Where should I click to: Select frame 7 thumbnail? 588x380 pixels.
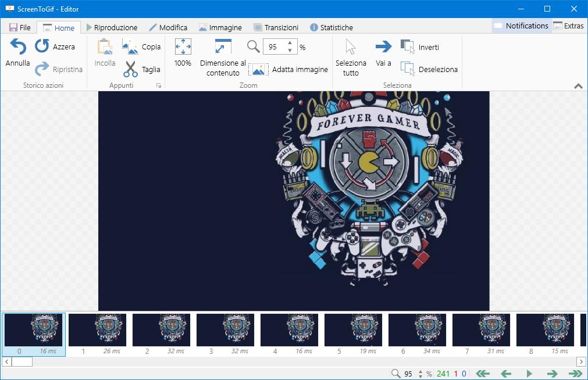tap(481, 334)
